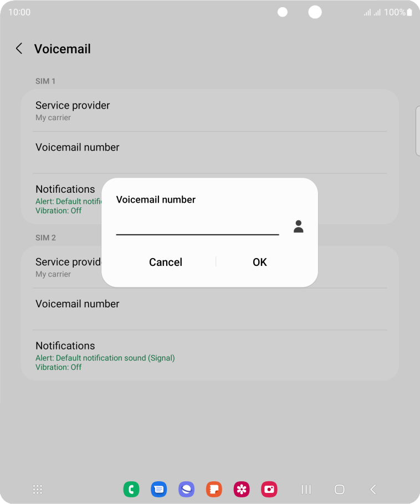Open SIM 2 Voicemail number entry
The image size is (420, 504).
pos(209,309)
